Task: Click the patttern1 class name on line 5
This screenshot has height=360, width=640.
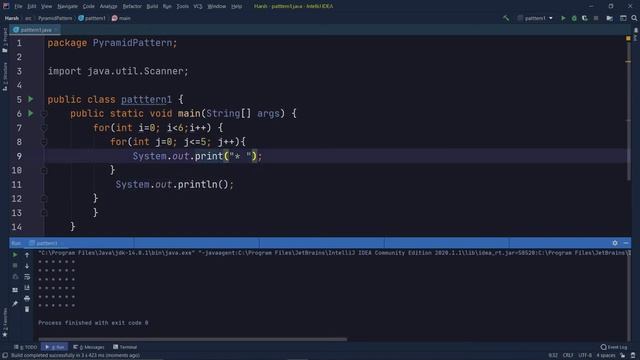Action: click(146, 99)
